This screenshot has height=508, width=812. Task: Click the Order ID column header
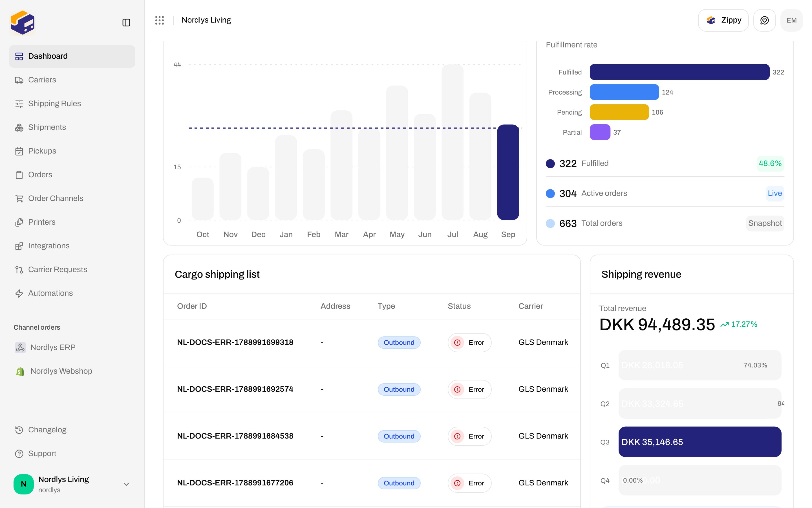pos(192,306)
